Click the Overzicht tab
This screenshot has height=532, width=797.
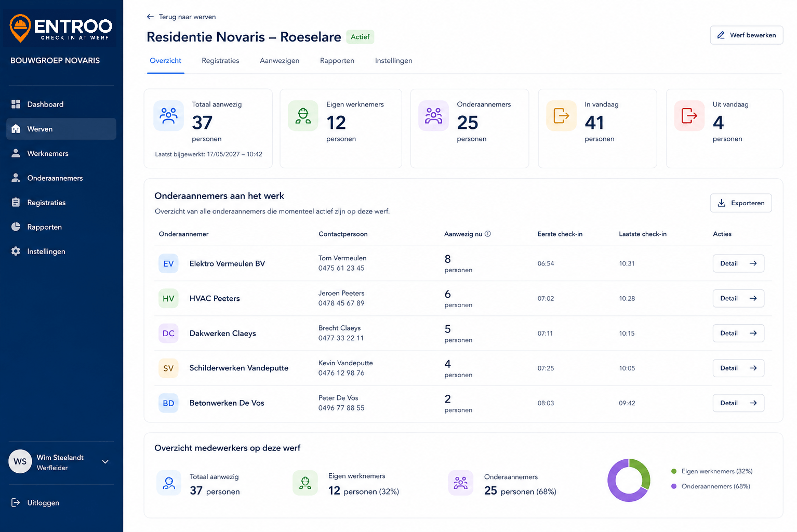coord(166,61)
